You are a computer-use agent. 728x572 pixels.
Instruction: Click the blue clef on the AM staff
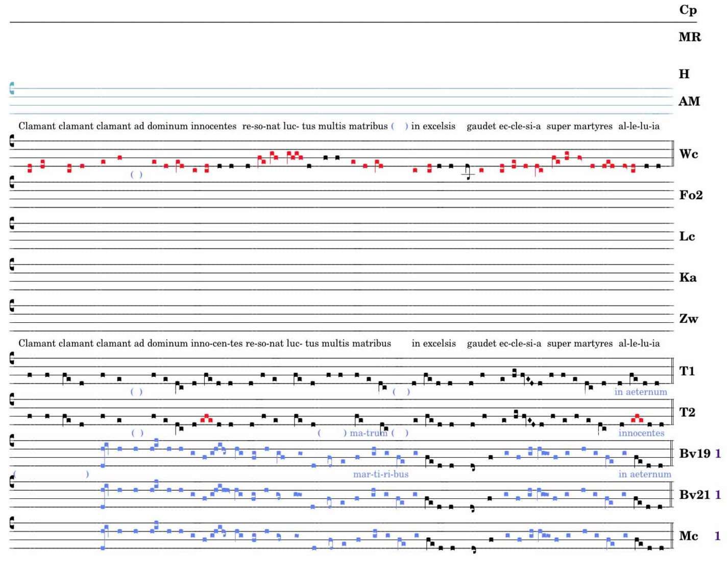coord(12,88)
